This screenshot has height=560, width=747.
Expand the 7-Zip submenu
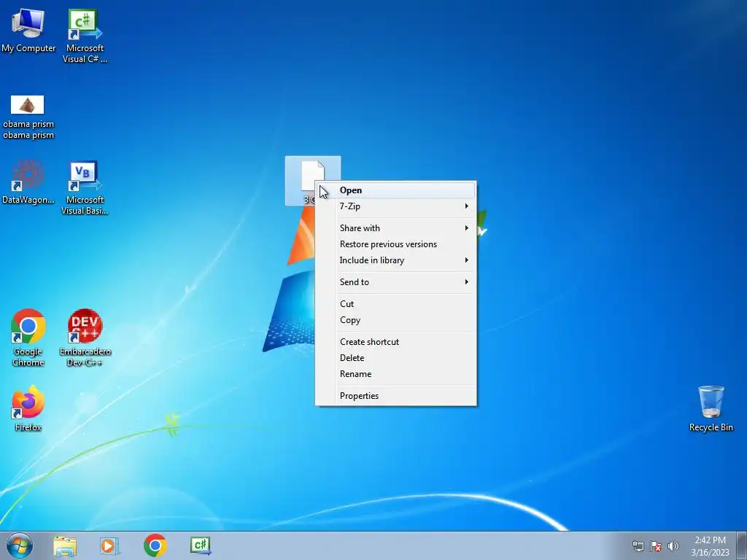click(x=396, y=206)
